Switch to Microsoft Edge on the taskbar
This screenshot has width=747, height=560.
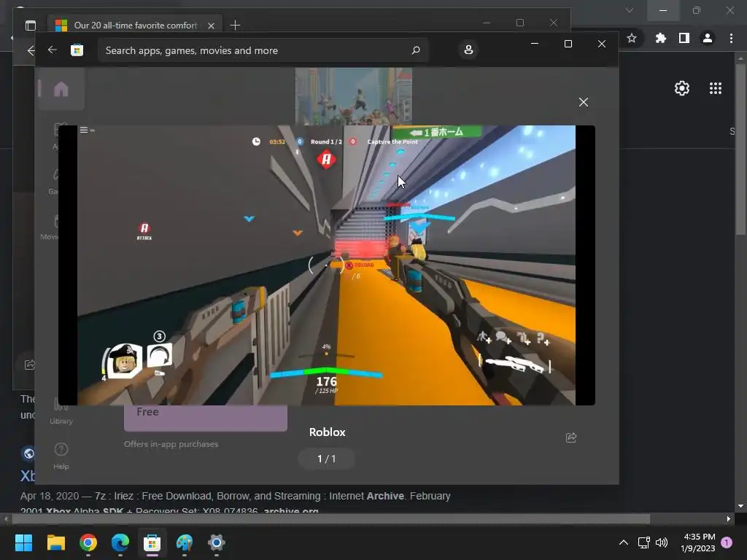120,542
